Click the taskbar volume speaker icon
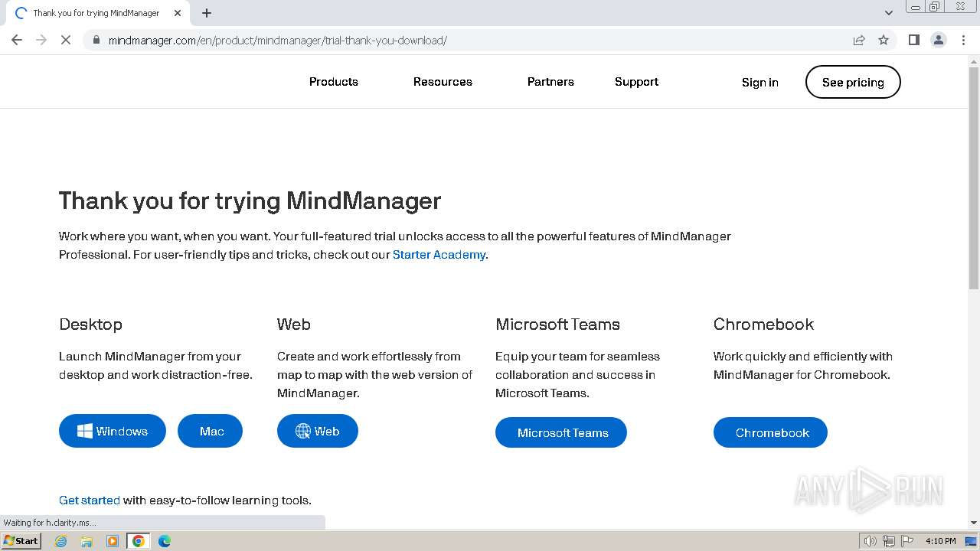This screenshot has height=551, width=980. [870, 541]
